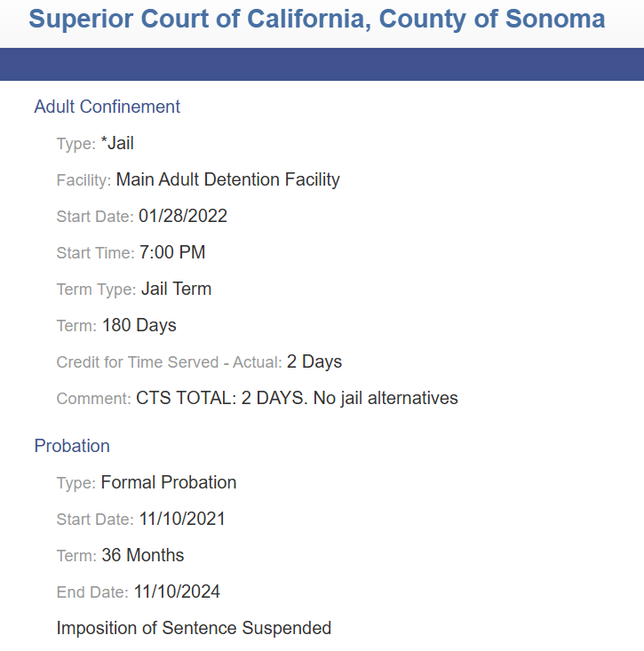Click the Comment field label
The image size is (644, 651).
[94, 399]
